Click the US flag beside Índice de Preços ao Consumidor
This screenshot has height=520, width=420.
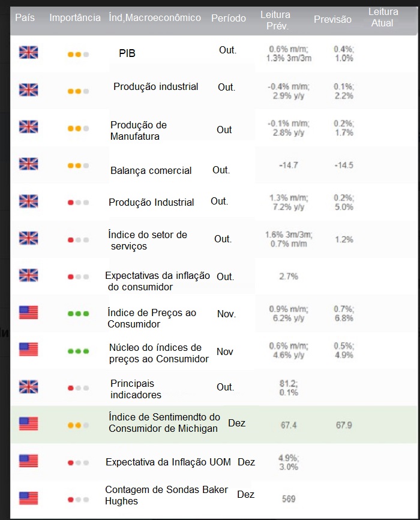(x=29, y=312)
